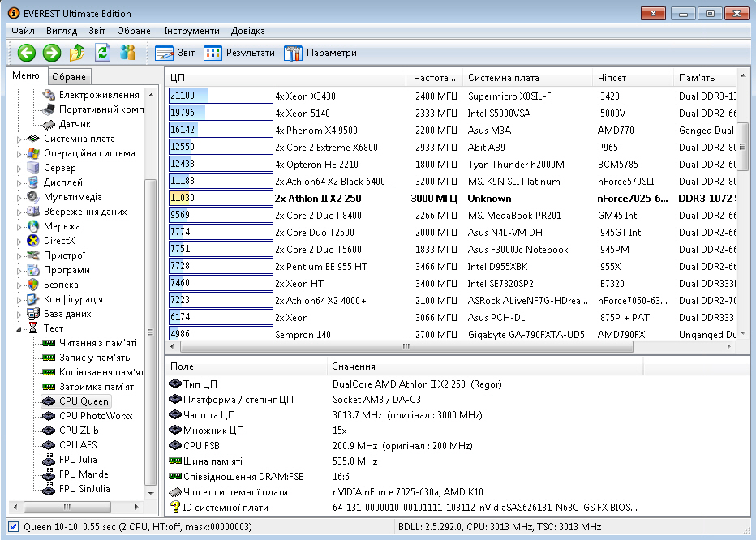756x540 pixels.
Task: Expand the Операційна система tree node
Action: [x=19, y=154]
